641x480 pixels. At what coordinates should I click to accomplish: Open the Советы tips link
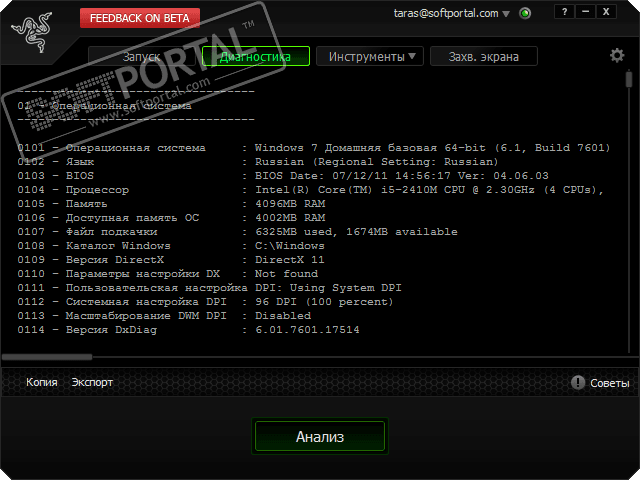(x=610, y=383)
